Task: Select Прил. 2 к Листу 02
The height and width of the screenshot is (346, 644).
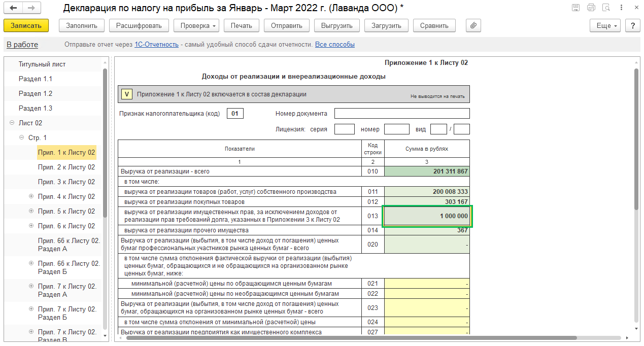Action: point(66,167)
